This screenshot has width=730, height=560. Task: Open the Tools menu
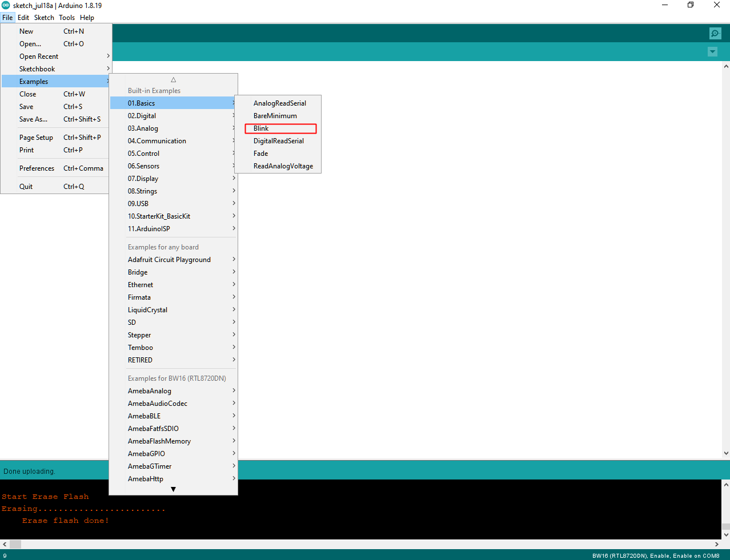[67, 18]
